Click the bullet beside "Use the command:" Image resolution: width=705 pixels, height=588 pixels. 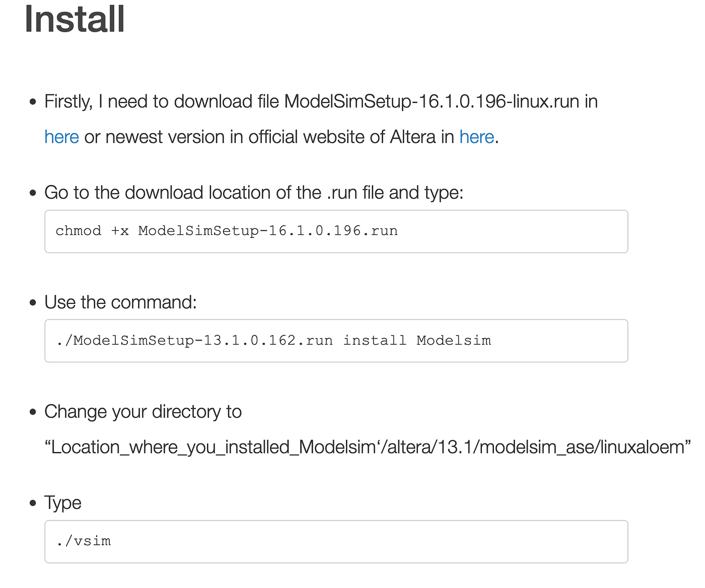pos(33,303)
